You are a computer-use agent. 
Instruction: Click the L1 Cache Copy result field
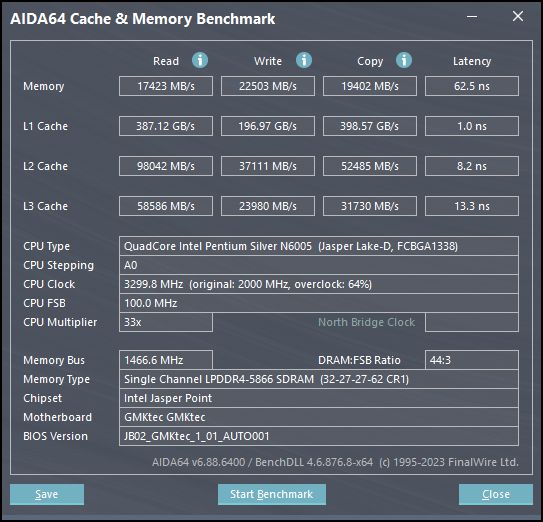coord(370,126)
